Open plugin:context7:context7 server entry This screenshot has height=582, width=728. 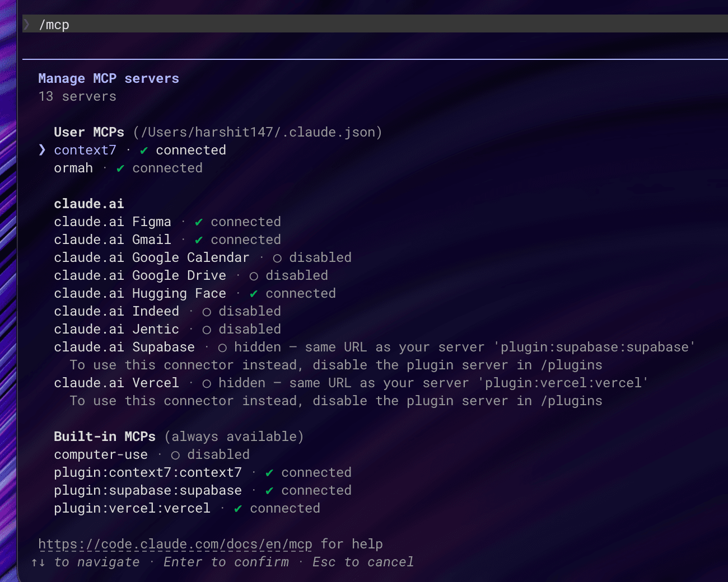[x=203, y=472]
